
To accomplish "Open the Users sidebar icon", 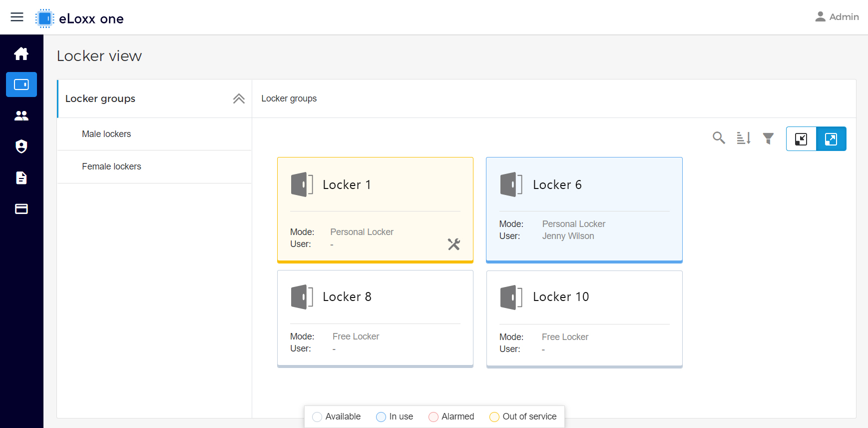I will 21,115.
